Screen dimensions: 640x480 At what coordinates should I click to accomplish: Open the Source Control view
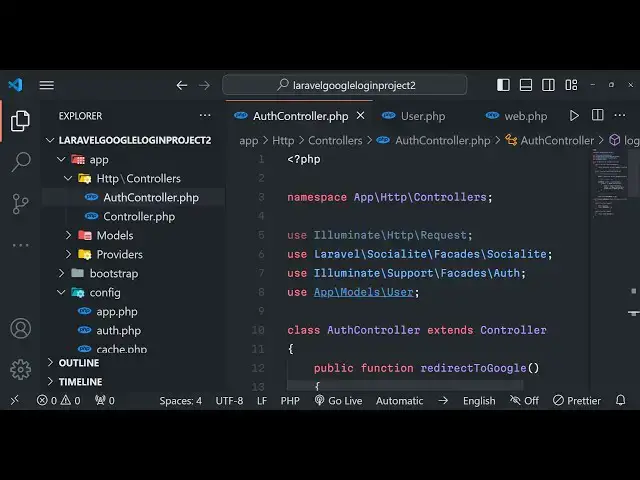point(20,204)
